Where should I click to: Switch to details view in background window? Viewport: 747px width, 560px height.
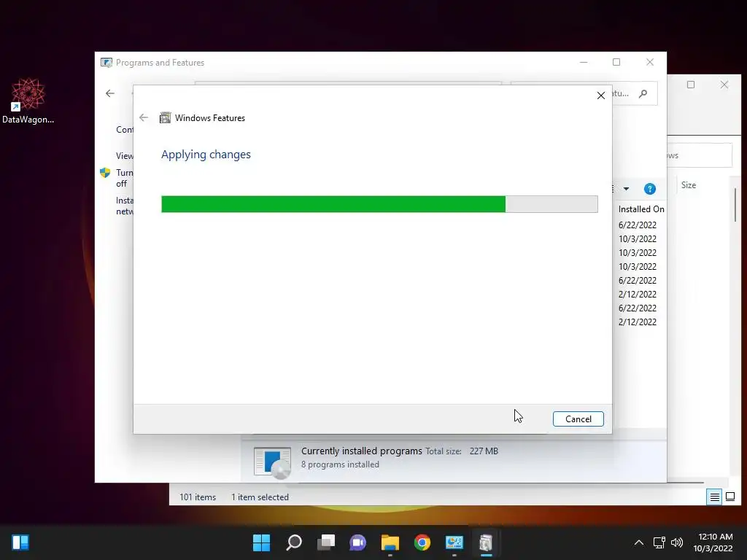(714, 497)
